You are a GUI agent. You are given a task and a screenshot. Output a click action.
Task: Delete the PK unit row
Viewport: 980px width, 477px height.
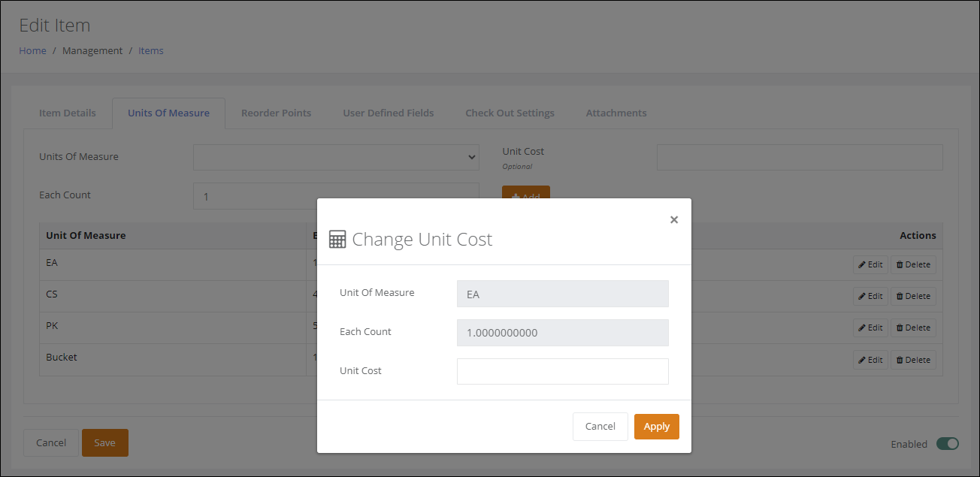(913, 328)
